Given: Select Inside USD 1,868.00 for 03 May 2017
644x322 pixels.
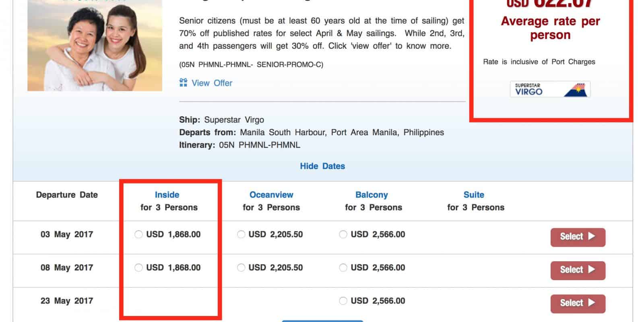Looking at the screenshot, I should tap(138, 234).
